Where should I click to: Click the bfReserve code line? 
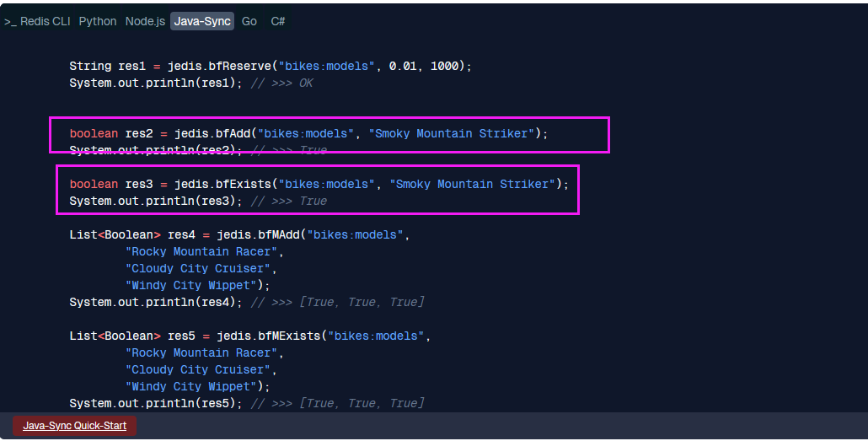click(x=271, y=66)
